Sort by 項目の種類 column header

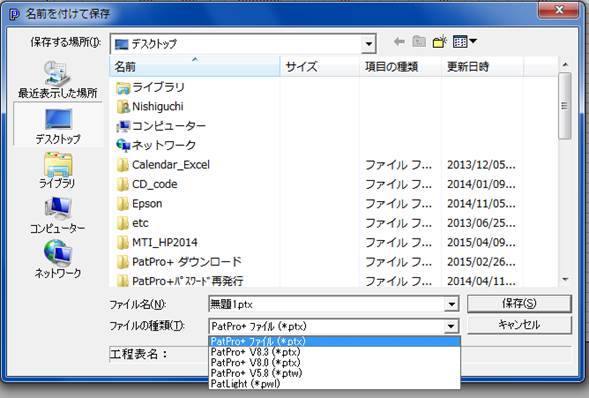tap(400, 66)
